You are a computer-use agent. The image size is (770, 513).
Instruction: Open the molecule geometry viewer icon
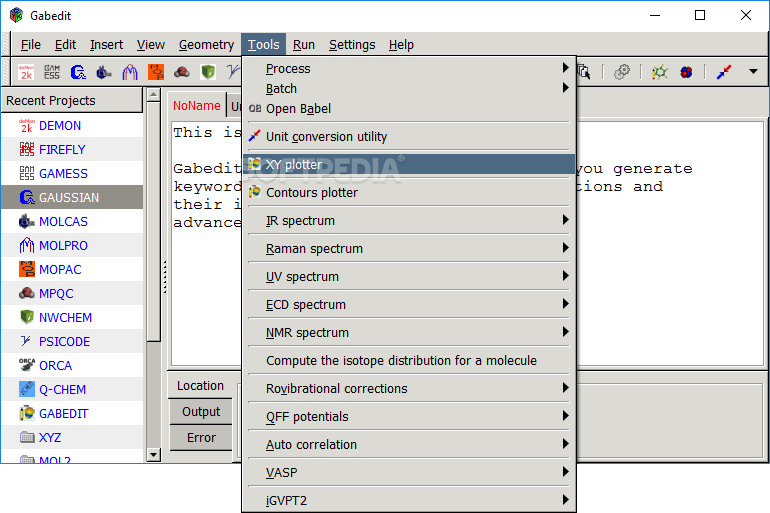click(660, 72)
